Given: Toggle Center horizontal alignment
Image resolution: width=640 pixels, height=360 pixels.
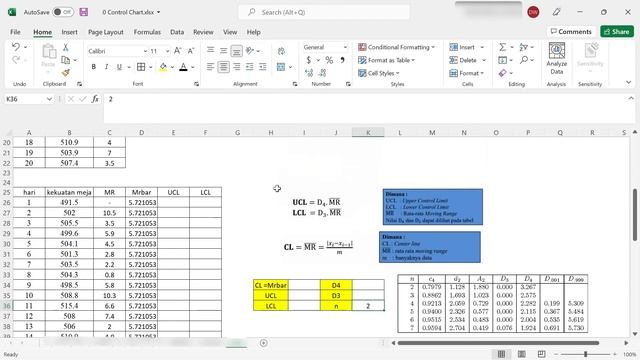Looking at the screenshot, I should pyautogui.click(x=223, y=67).
